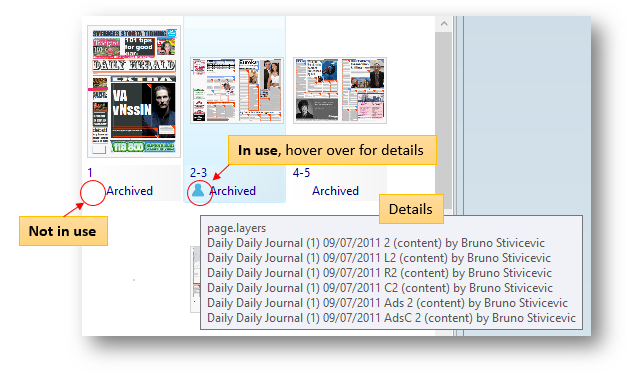
Task: Select the pages 2-3 spread thumbnail
Action: [237, 90]
